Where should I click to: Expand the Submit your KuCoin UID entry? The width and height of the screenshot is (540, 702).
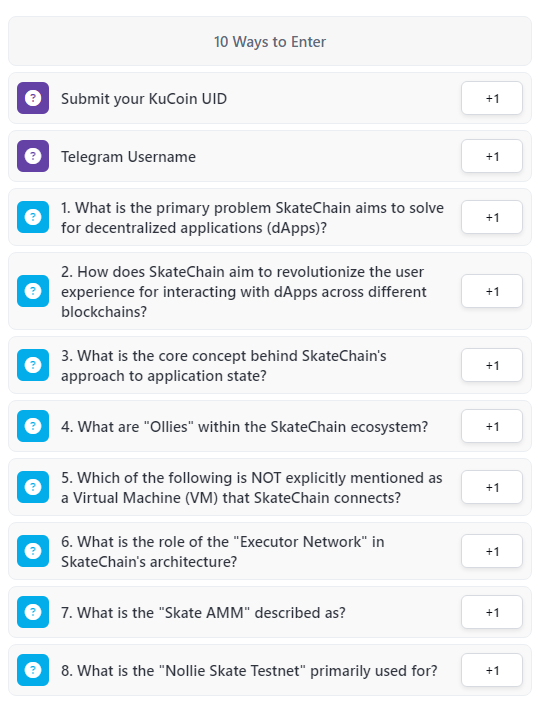(x=270, y=98)
